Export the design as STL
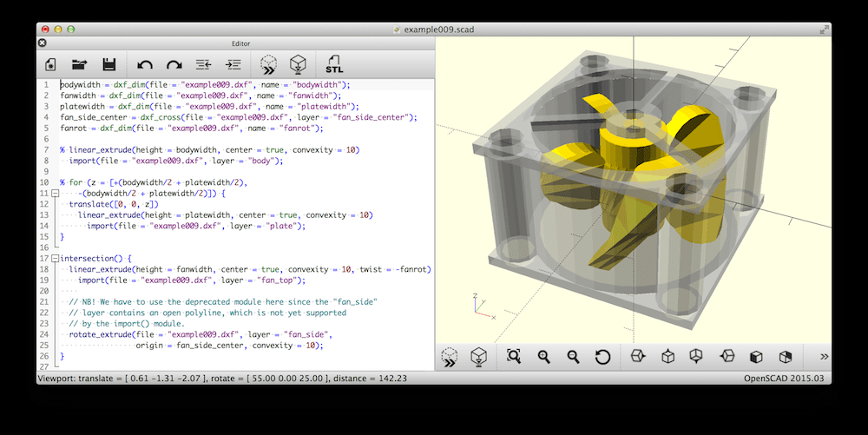This screenshot has height=435, width=868. 334,64
